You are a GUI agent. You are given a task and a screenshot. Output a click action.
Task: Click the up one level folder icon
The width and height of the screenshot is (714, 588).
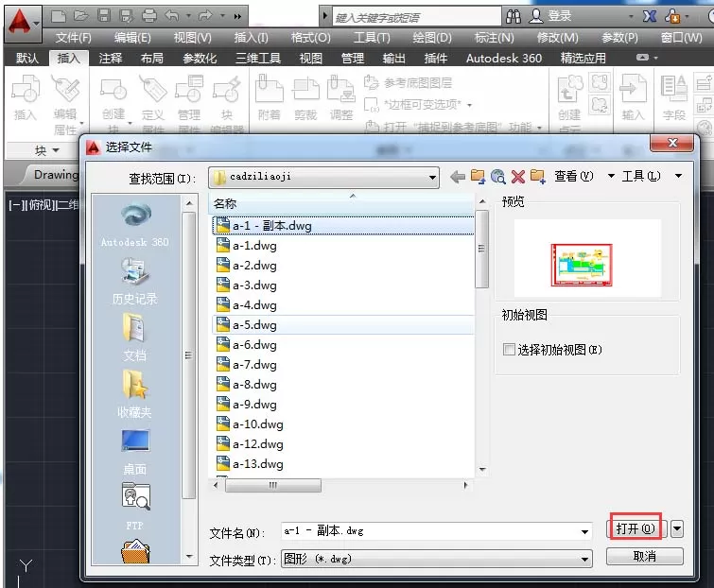pos(478,177)
